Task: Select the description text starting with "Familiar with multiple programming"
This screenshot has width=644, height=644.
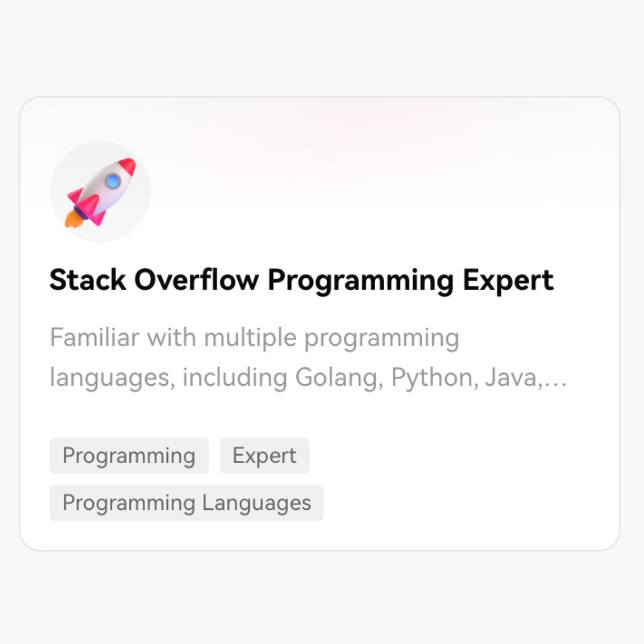Action: 309,357
